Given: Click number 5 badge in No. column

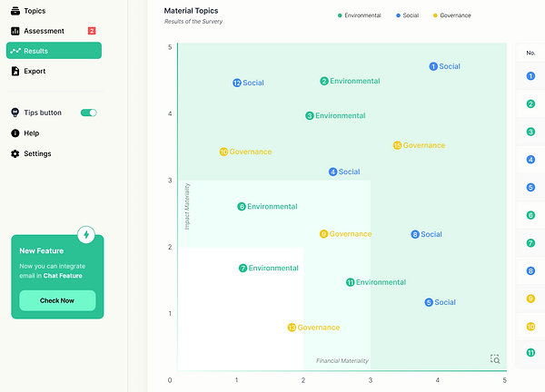Looking at the screenshot, I should pos(530,187).
